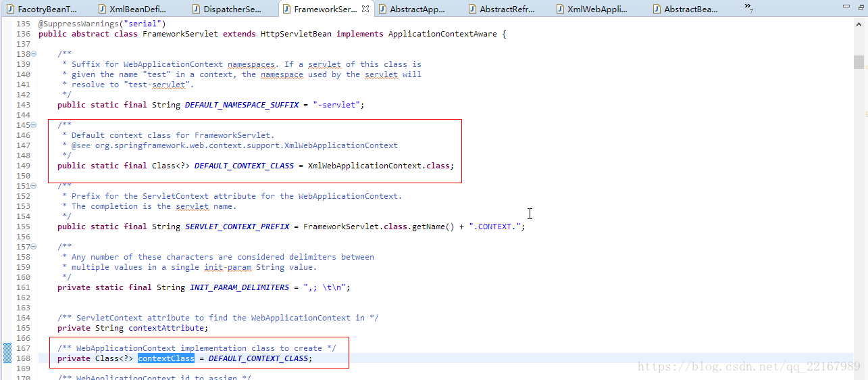Show the hidden editors overflow list
This screenshot has height=380, width=868.
[749, 8]
